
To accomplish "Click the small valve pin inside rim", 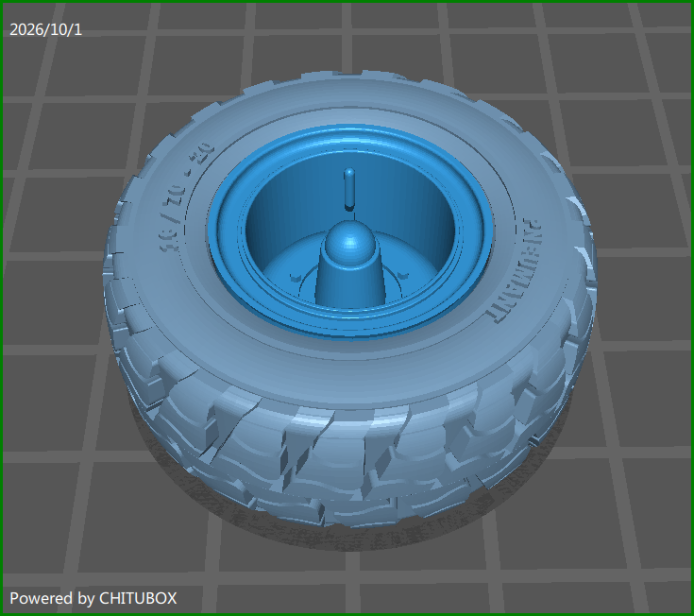I will (349, 189).
